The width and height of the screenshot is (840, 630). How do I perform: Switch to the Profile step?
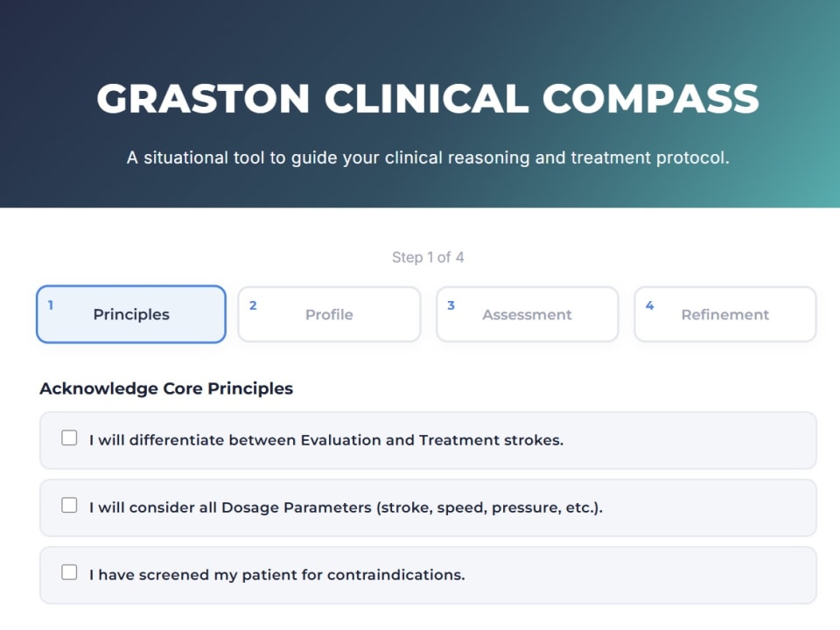[x=328, y=314]
